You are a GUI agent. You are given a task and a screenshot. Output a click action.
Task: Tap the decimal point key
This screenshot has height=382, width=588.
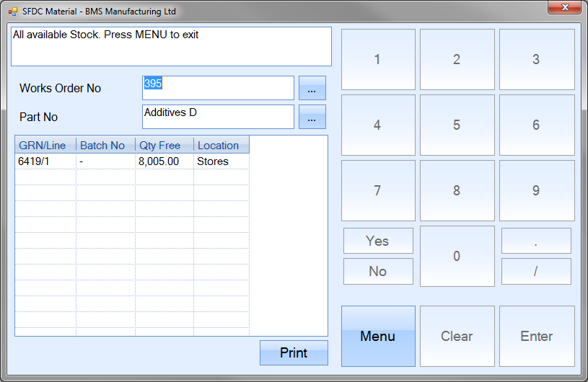click(536, 241)
